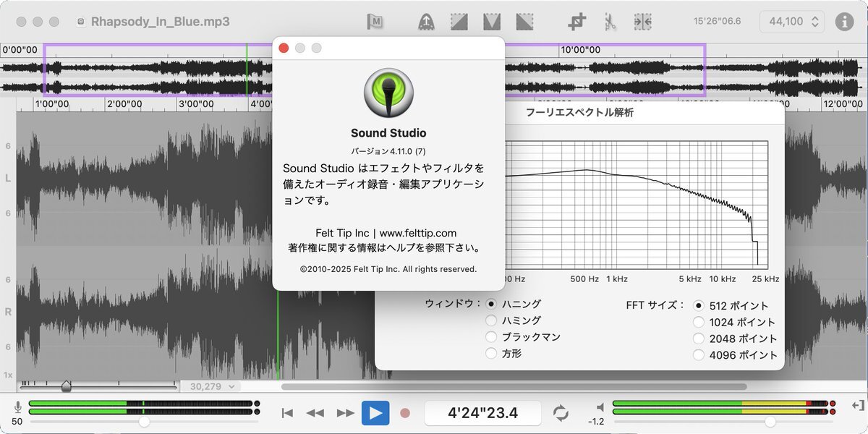
Task: Apply Fade In with the rising ramp icon
Action: point(459,22)
